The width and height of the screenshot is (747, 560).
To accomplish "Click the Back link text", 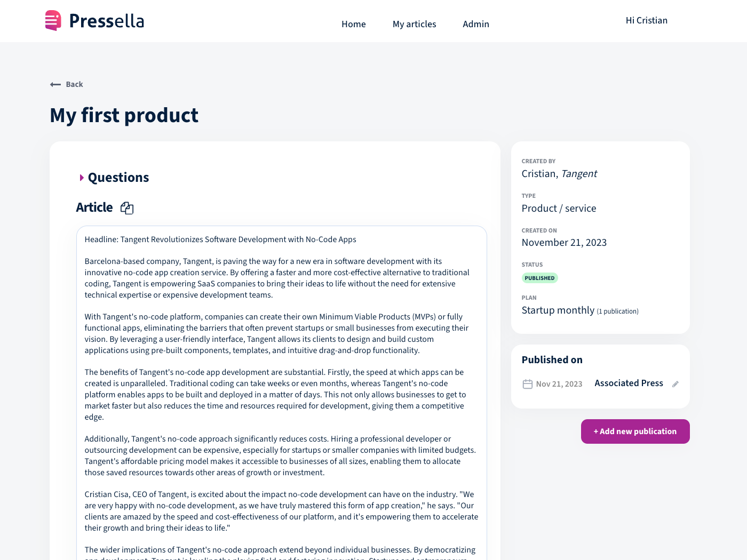I will point(74,84).
